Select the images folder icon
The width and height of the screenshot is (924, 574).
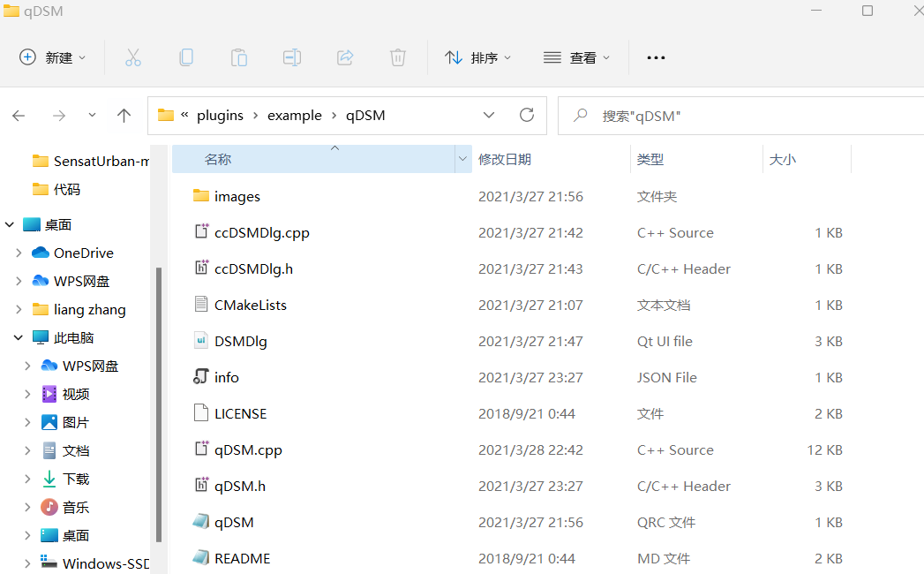pyautogui.click(x=201, y=195)
